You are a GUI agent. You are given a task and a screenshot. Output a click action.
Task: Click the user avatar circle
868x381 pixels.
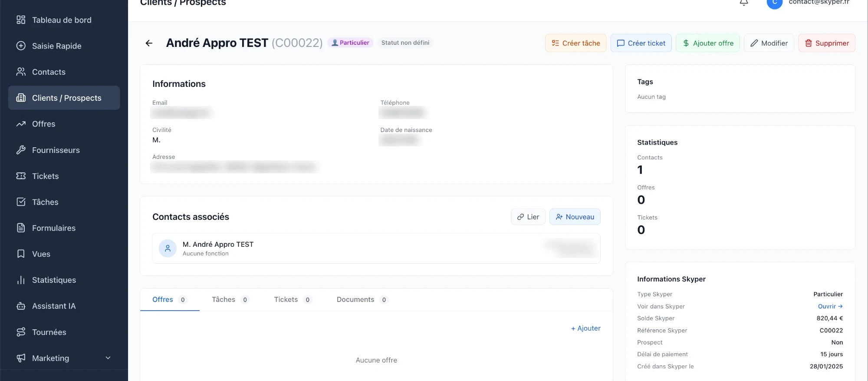tap(775, 3)
